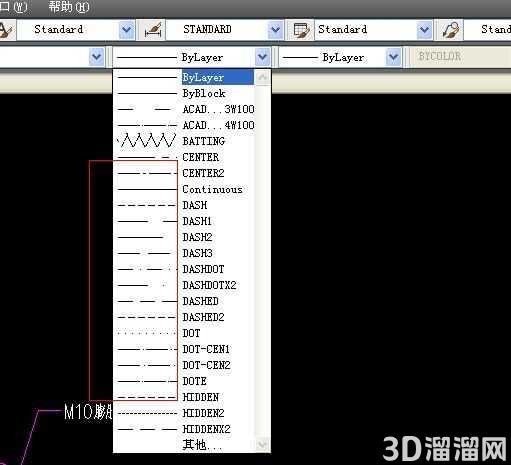
Task: Select the HIDDEN linetype
Action: pyautogui.click(x=184, y=397)
